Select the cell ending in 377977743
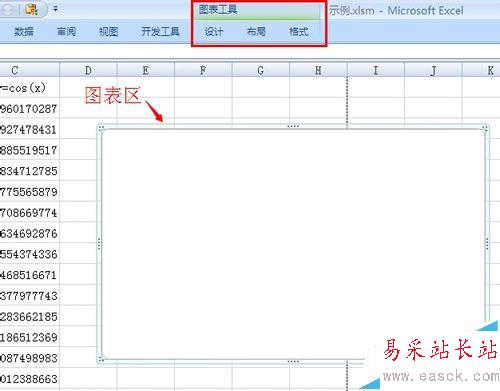Image resolution: width=500 pixels, height=391 pixels. coord(29,295)
